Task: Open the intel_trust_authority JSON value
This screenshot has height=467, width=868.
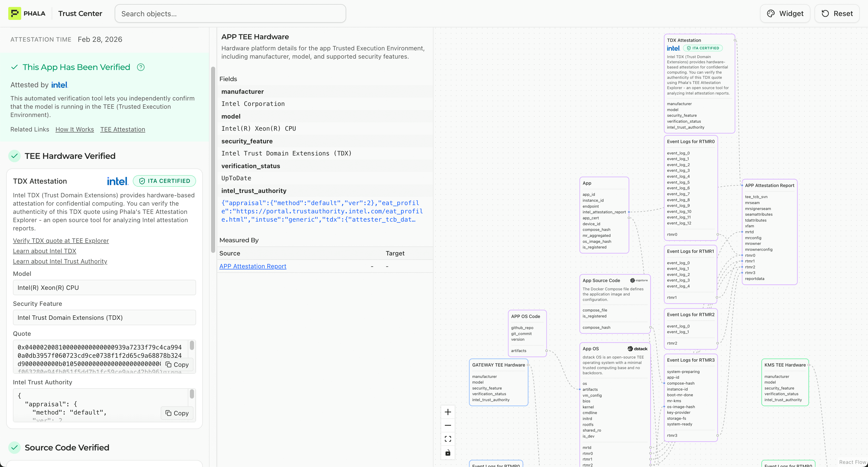Action: pos(322,211)
